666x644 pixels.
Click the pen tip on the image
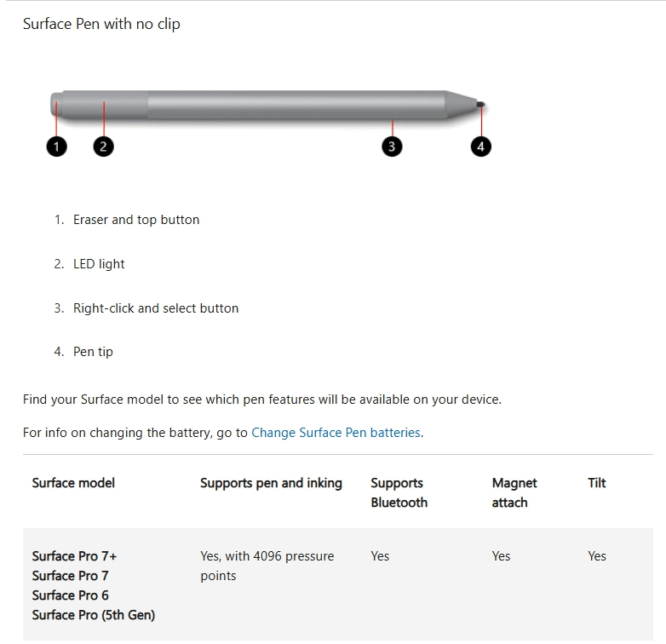pos(480,104)
